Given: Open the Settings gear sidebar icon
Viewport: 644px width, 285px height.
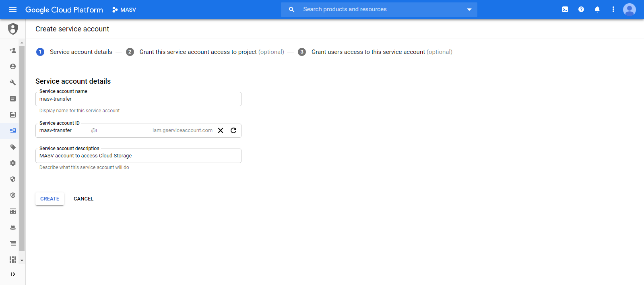Looking at the screenshot, I should [13, 163].
